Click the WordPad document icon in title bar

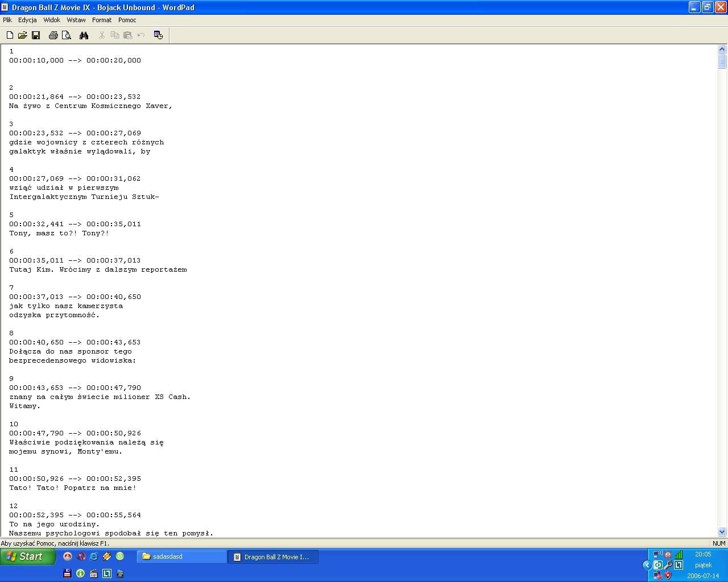pyautogui.click(x=5, y=7)
